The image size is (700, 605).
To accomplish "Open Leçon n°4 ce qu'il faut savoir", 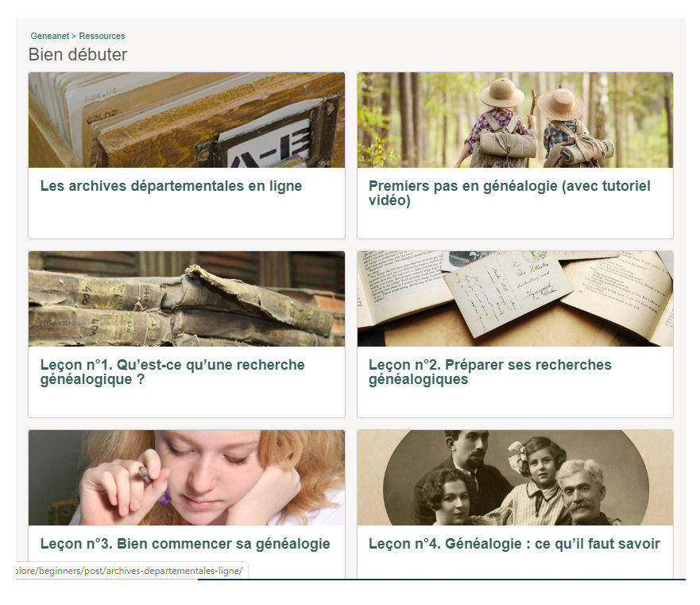I will 514,544.
